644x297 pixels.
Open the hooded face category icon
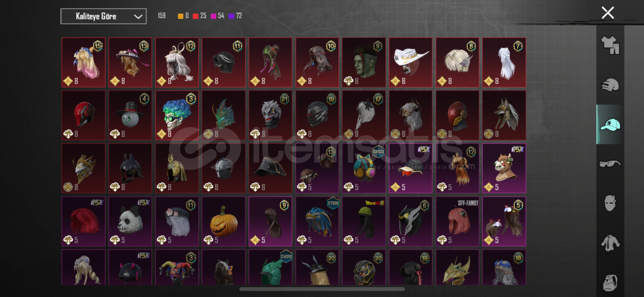610,282
